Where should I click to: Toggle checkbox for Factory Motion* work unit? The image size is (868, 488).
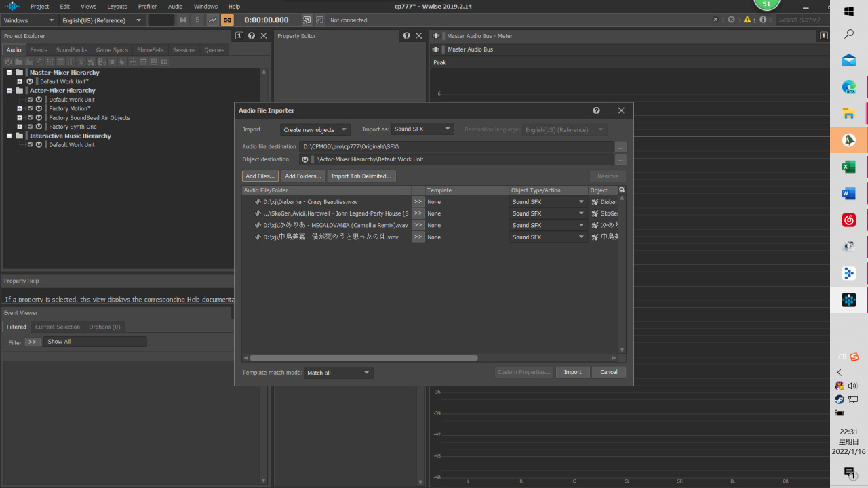coord(30,108)
